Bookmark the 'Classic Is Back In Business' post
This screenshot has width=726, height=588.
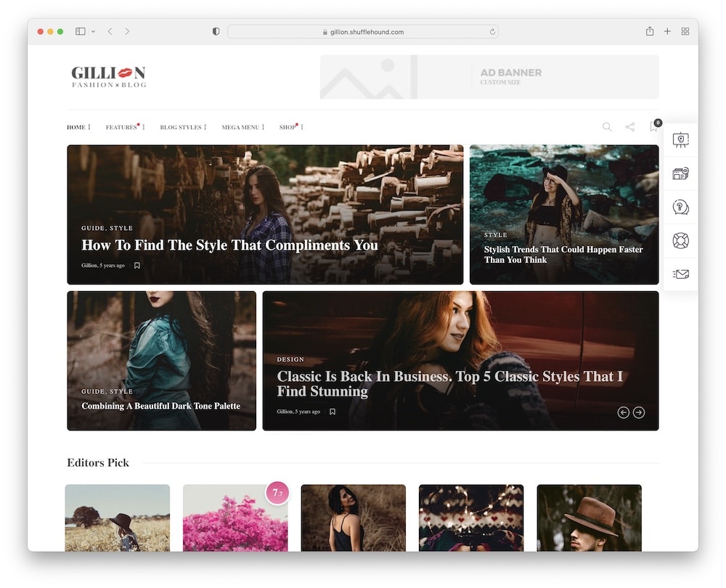333,412
